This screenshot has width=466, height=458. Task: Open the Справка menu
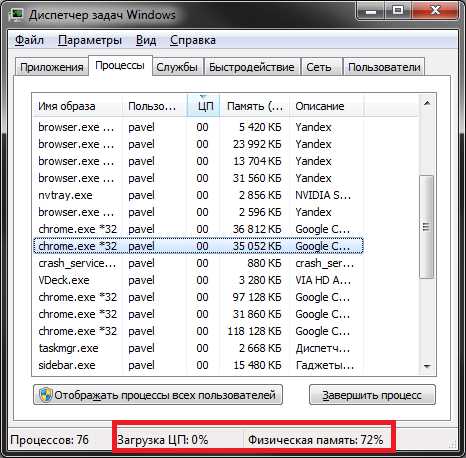(193, 40)
